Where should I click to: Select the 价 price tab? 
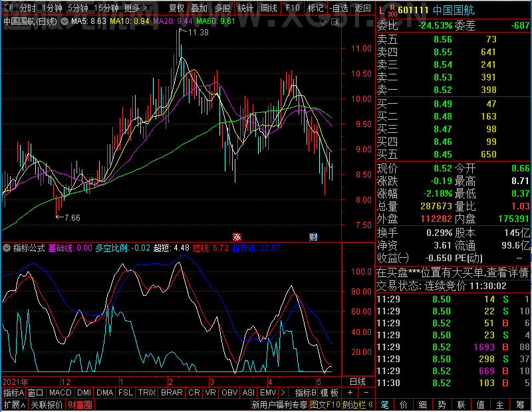404,405
